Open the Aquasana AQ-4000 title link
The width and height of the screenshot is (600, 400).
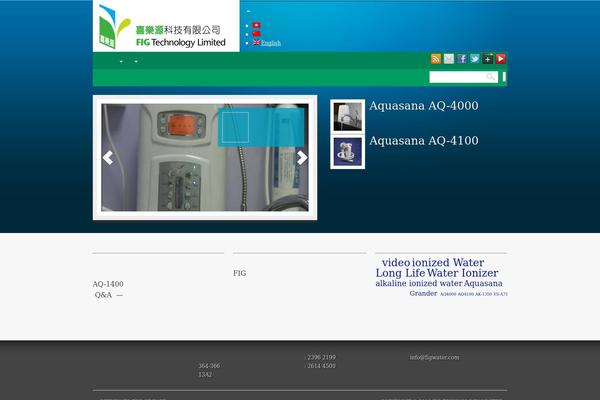[x=424, y=106]
